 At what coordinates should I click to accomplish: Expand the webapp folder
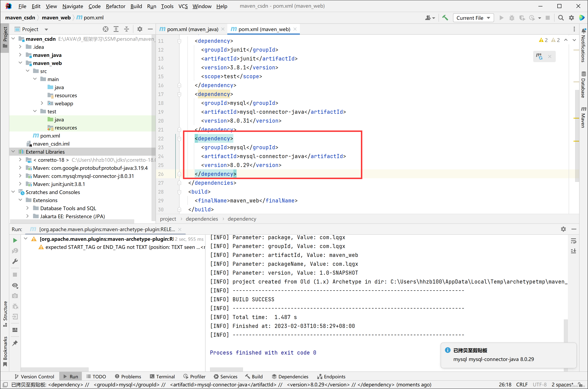click(42, 103)
